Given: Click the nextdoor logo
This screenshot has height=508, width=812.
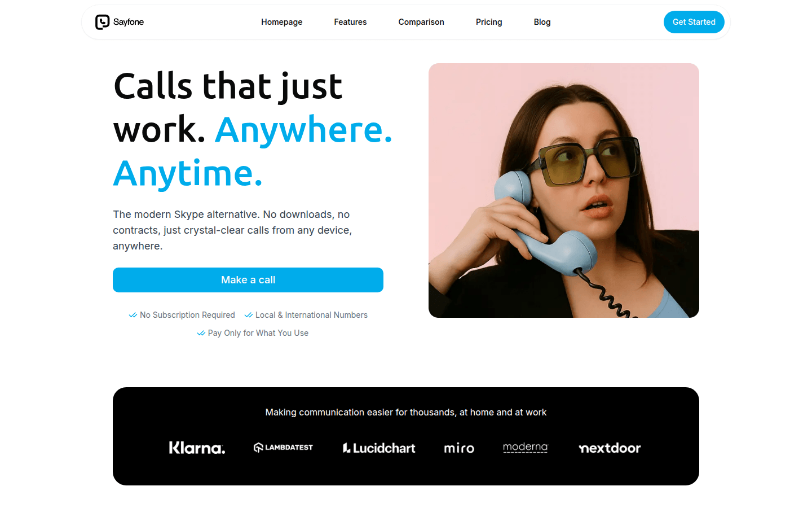Looking at the screenshot, I should pos(610,448).
